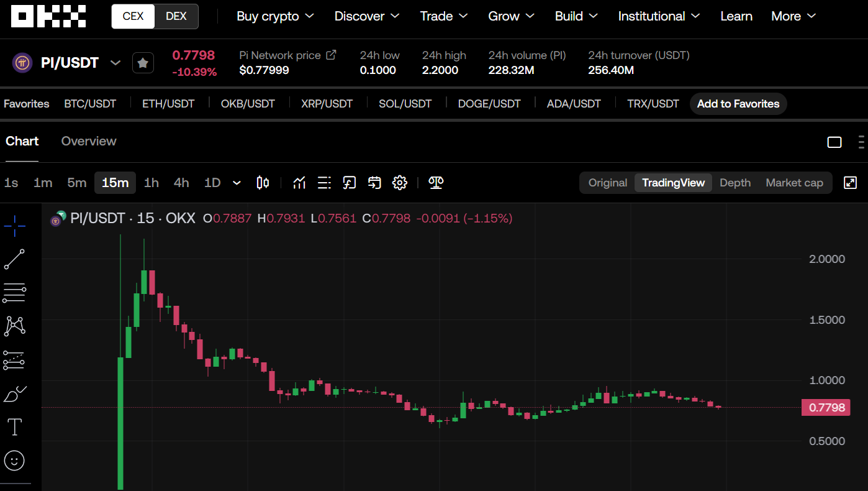Select the text annotation tool
The image size is (868, 491).
[x=14, y=427]
